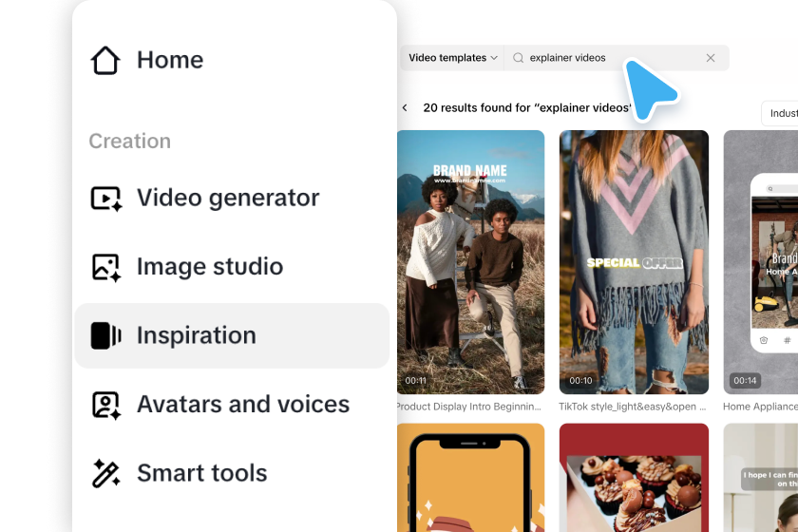Viewport: 798px width, 532px height.
Task: Clear the explainer videos search text
Action: [711, 58]
